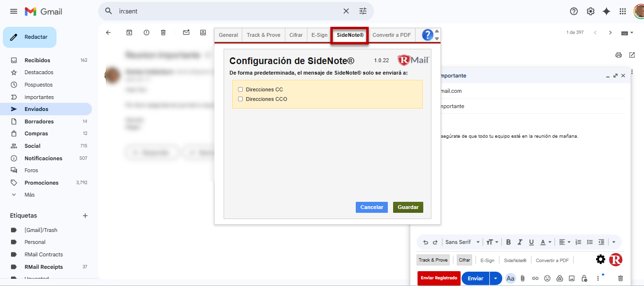This screenshot has height=286, width=644.
Task: Open Gmail search filter options icon
Action: coord(363,11)
